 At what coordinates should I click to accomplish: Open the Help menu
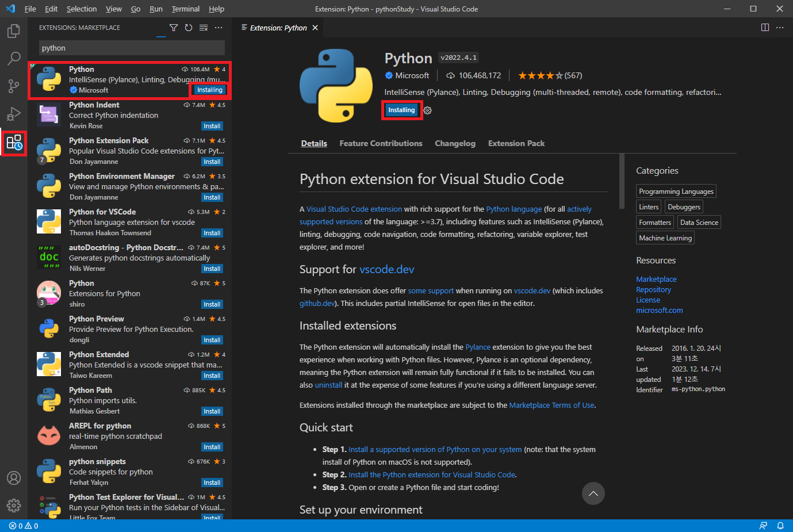coord(216,9)
